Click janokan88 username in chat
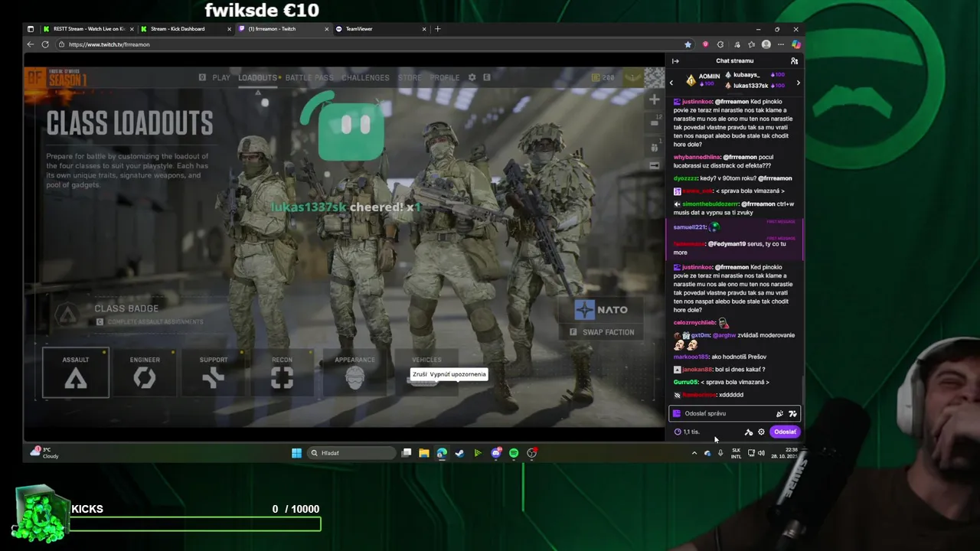 (697, 369)
